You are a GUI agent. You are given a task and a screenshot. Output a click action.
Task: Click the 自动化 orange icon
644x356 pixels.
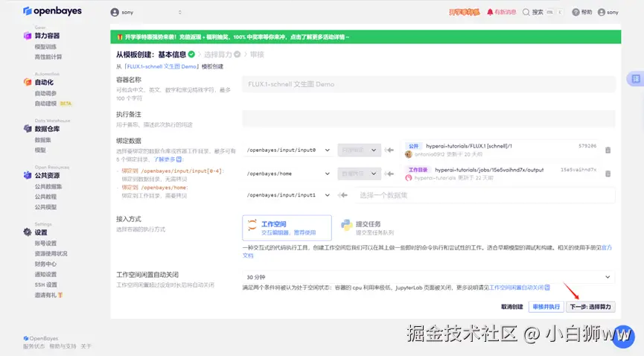coord(28,82)
